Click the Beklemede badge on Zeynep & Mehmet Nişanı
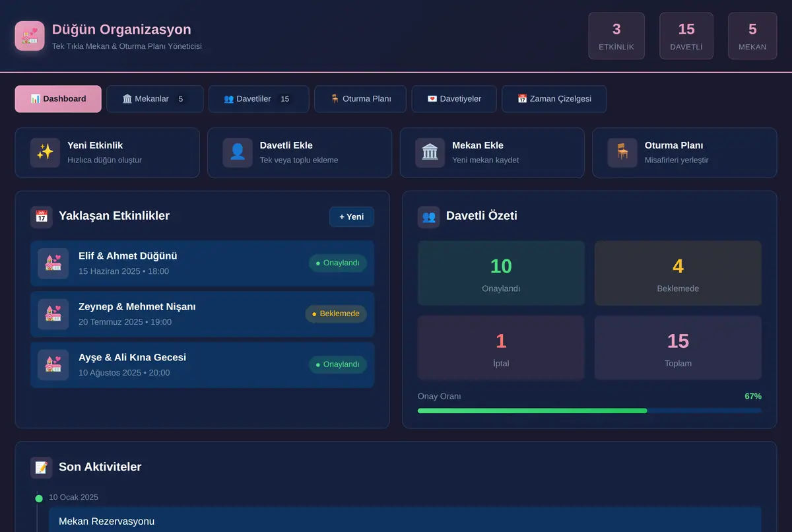Viewport: 792px width, 532px height. click(x=336, y=314)
